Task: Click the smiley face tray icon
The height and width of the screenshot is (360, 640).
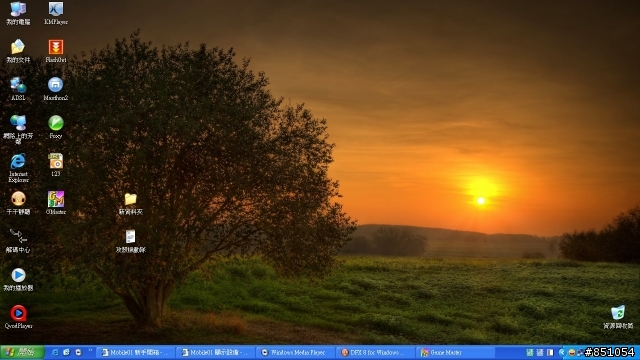Action: pos(572,352)
